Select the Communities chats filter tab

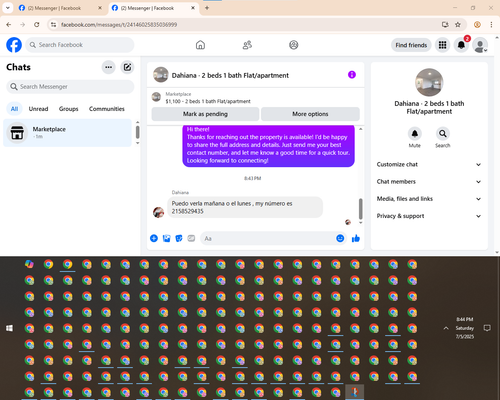[107, 109]
